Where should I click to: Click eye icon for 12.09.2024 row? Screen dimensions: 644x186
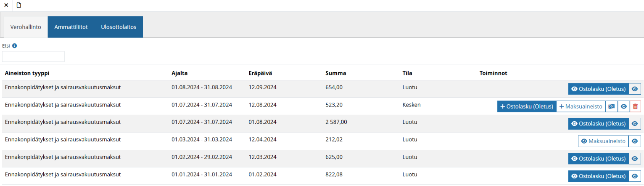pyautogui.click(x=635, y=89)
